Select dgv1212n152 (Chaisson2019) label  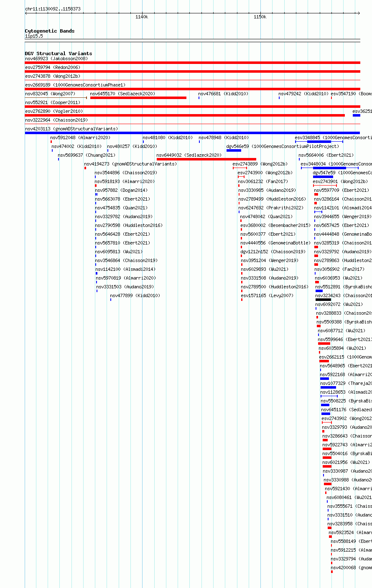273,252
